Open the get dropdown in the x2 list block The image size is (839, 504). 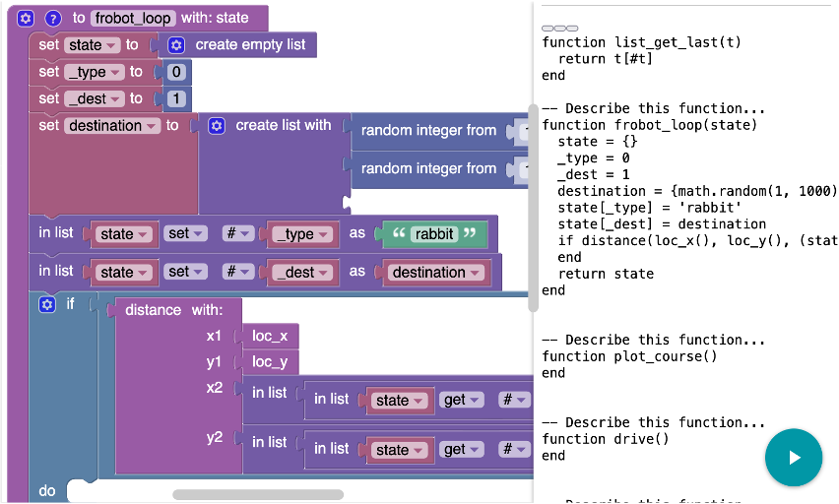tap(461, 400)
